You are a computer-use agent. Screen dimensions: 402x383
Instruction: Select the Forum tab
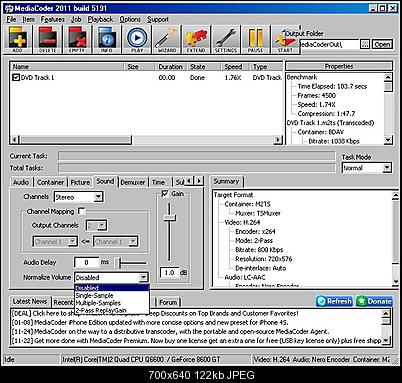[168, 302]
